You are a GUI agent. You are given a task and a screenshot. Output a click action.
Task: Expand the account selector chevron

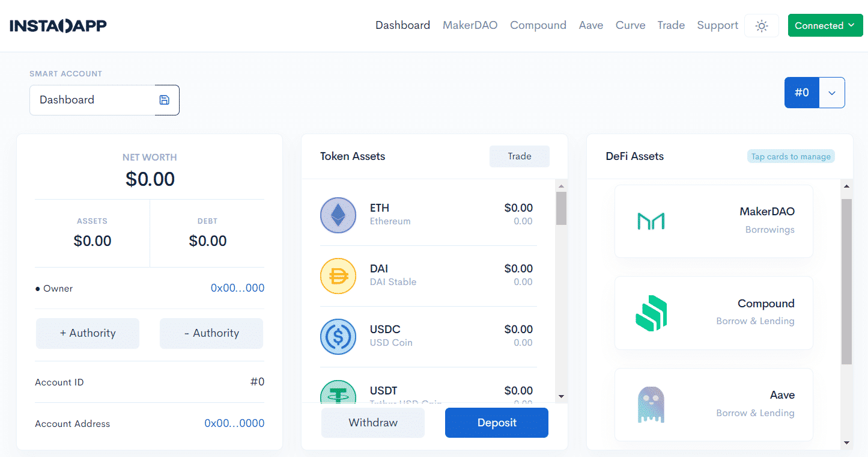832,93
